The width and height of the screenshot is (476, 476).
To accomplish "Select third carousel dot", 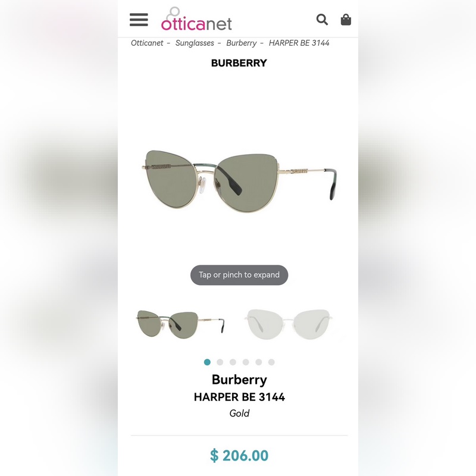I will [x=233, y=362].
